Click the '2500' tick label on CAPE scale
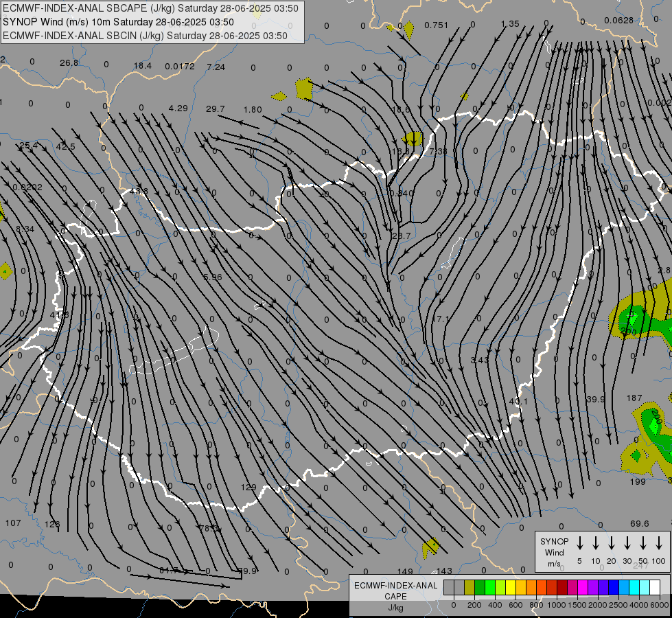 618,605
